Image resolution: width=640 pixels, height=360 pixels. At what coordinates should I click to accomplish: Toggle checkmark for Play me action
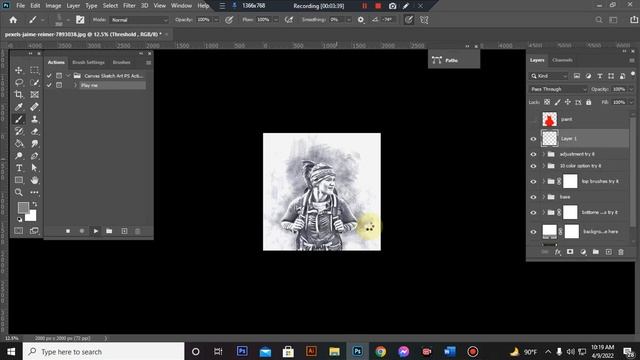point(49,85)
